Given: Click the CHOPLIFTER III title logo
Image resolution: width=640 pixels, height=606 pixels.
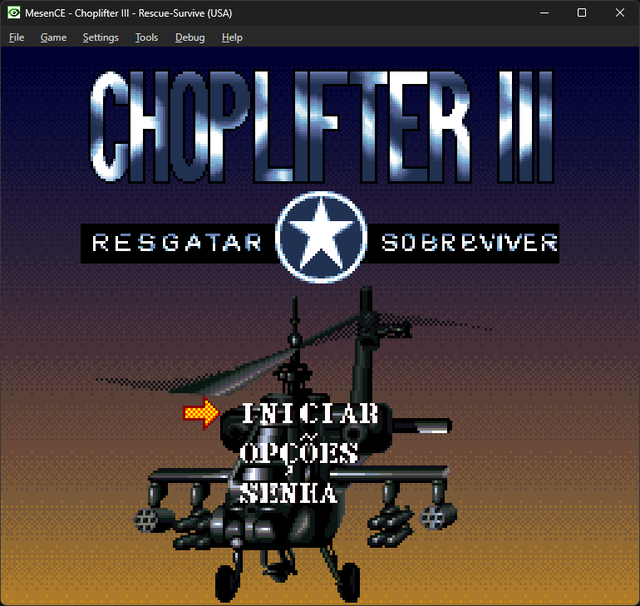Looking at the screenshot, I should (x=322, y=127).
